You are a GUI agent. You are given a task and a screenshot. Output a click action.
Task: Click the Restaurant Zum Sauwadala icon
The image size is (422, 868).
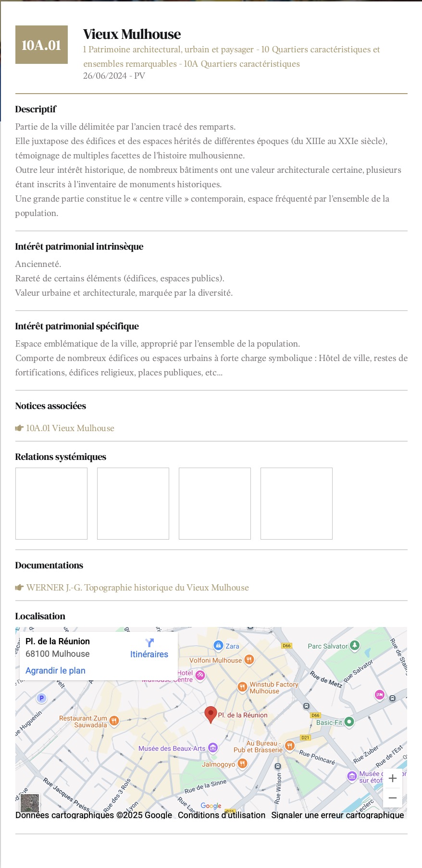click(x=114, y=720)
